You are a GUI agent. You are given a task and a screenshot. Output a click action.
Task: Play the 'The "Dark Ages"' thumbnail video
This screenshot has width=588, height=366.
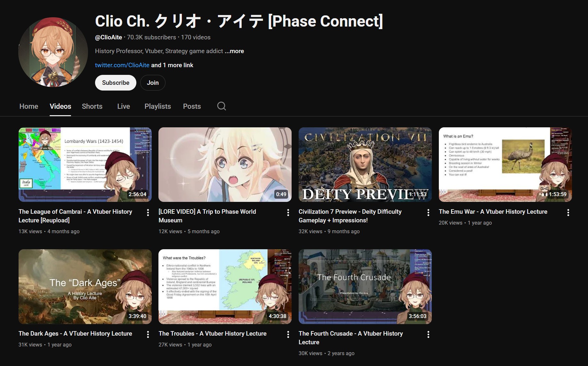pyautogui.click(x=85, y=287)
